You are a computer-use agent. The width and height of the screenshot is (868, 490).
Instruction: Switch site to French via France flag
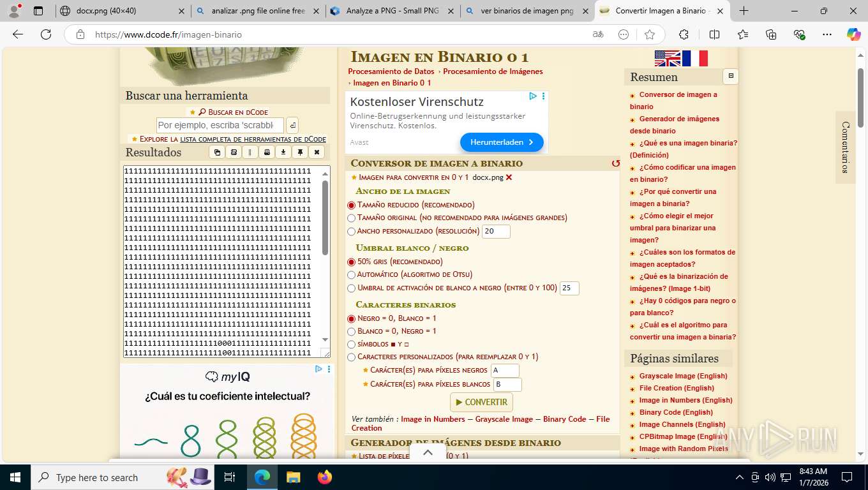[x=695, y=59]
